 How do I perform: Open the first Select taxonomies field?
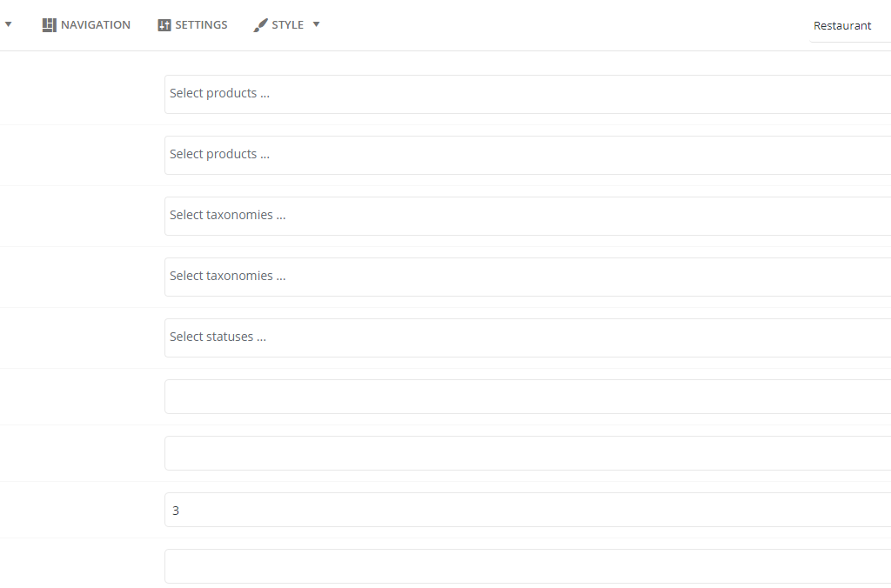[x=528, y=216]
